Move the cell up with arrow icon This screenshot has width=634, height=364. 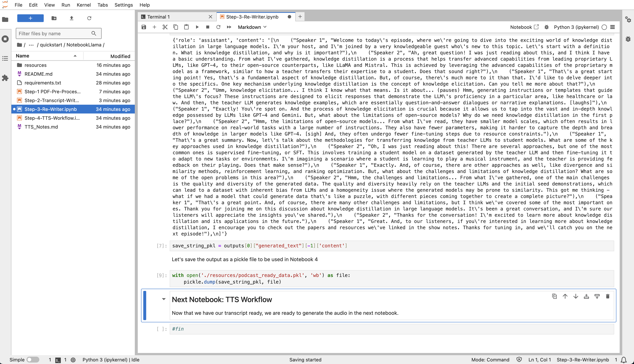coord(565,296)
